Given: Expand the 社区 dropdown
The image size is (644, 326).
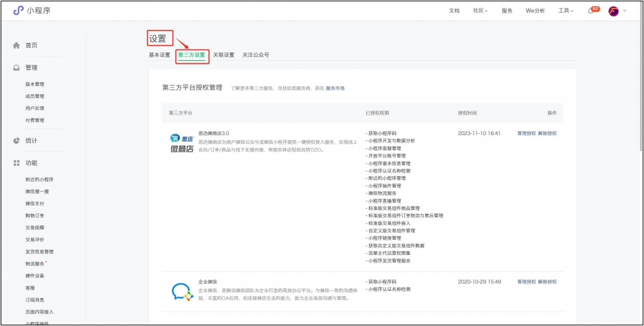Looking at the screenshot, I should click(480, 11).
